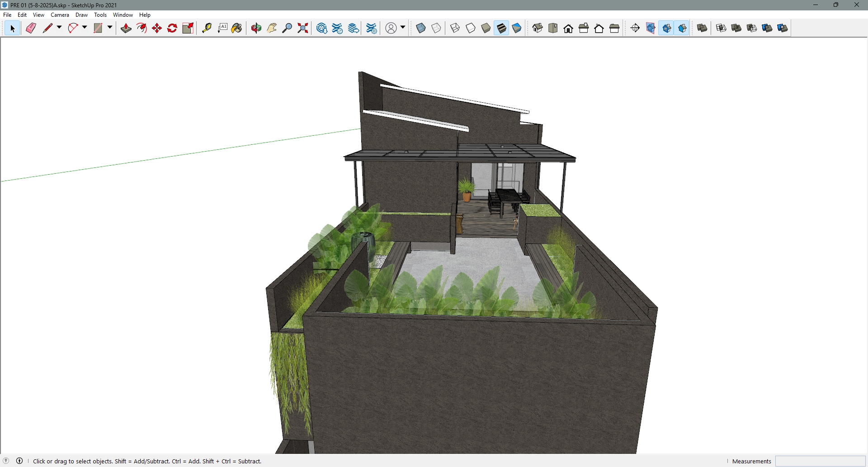The height and width of the screenshot is (467, 868).
Task: Choose the Line pencil tool
Action: 47,28
